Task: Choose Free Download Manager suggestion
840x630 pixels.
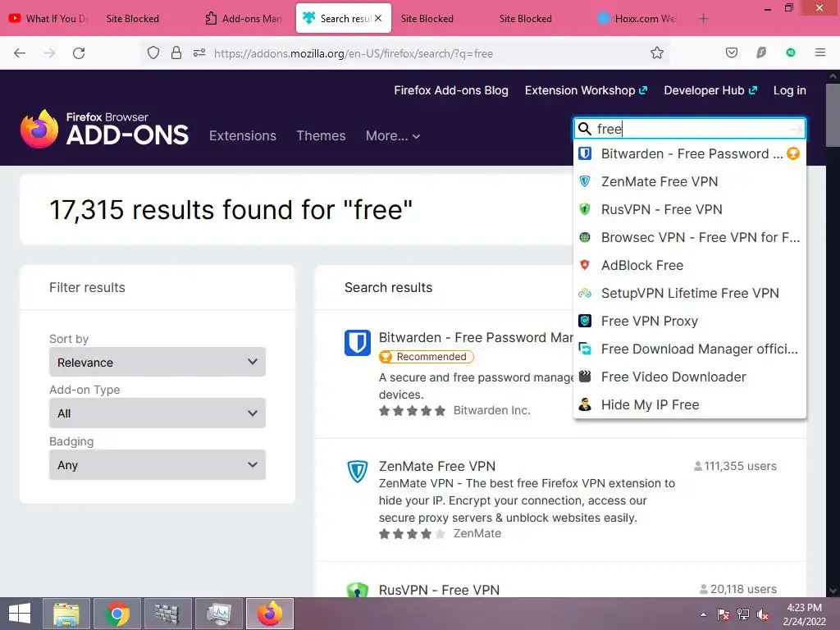Action: click(x=689, y=349)
